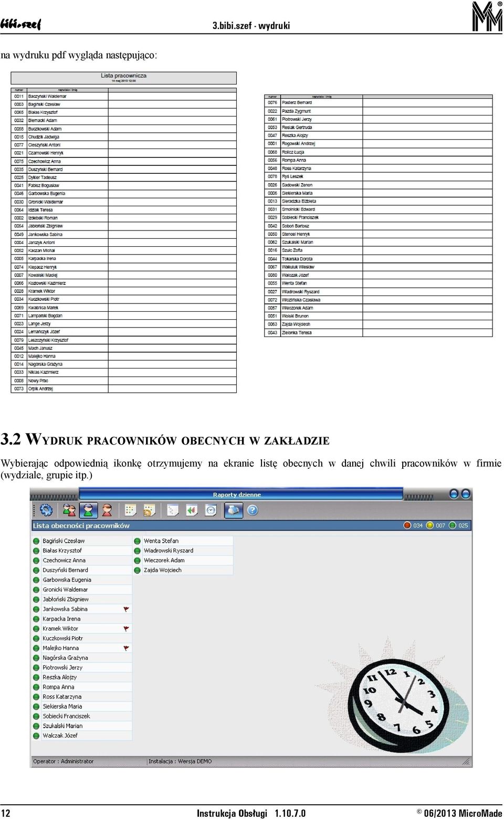Select employee Nagórska Grażyna
This screenshot has width=504, height=820.
tap(66, 658)
